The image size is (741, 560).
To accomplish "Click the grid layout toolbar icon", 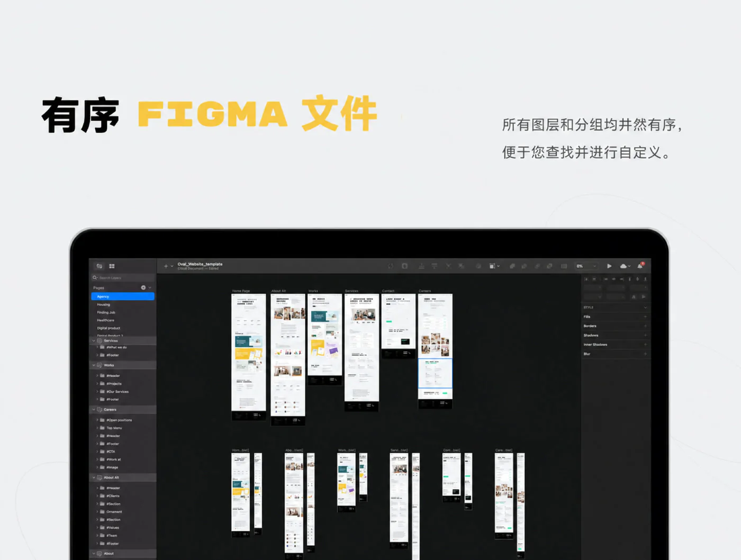I will tap(564, 266).
